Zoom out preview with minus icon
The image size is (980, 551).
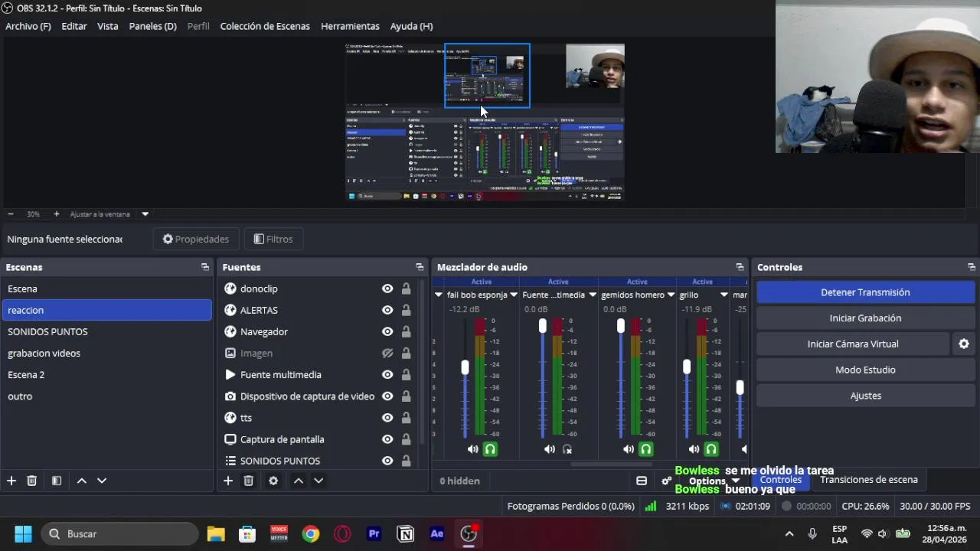11,214
